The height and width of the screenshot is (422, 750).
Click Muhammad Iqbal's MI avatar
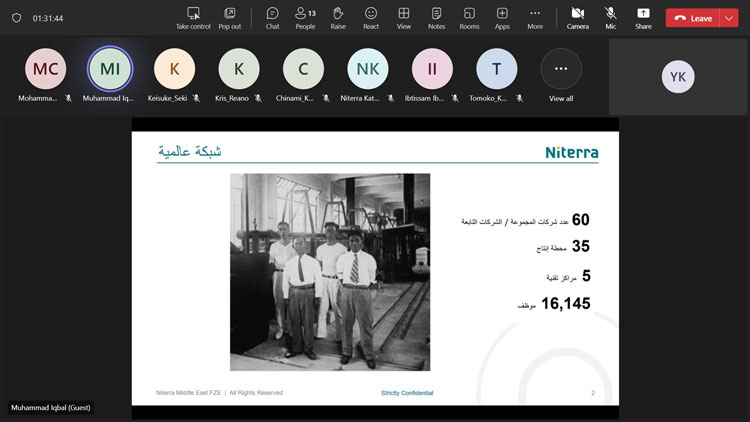coord(109,69)
